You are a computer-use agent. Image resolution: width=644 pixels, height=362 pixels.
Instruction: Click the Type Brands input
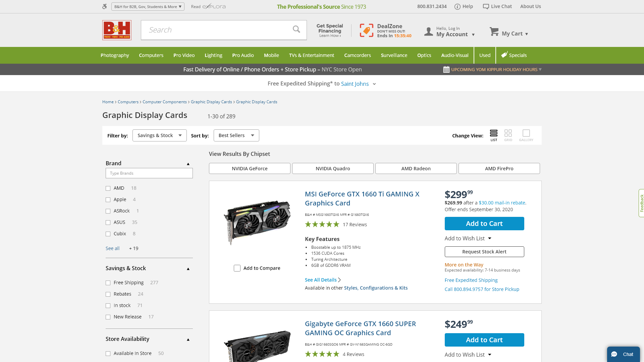[149, 173]
